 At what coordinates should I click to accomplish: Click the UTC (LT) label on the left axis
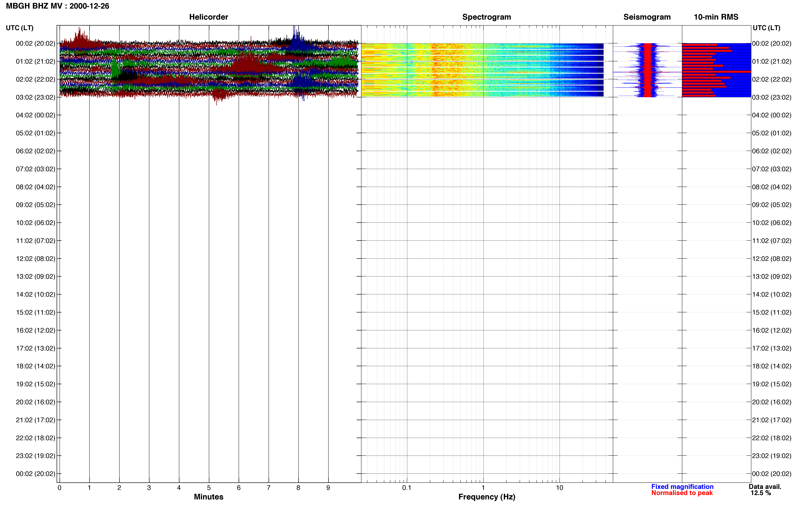(19, 28)
